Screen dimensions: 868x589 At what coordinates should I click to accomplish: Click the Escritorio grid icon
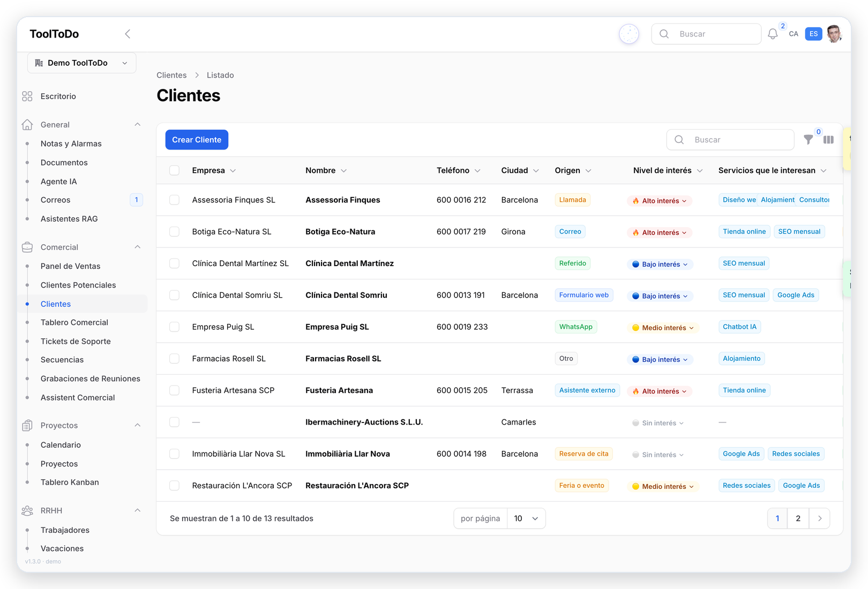click(27, 96)
